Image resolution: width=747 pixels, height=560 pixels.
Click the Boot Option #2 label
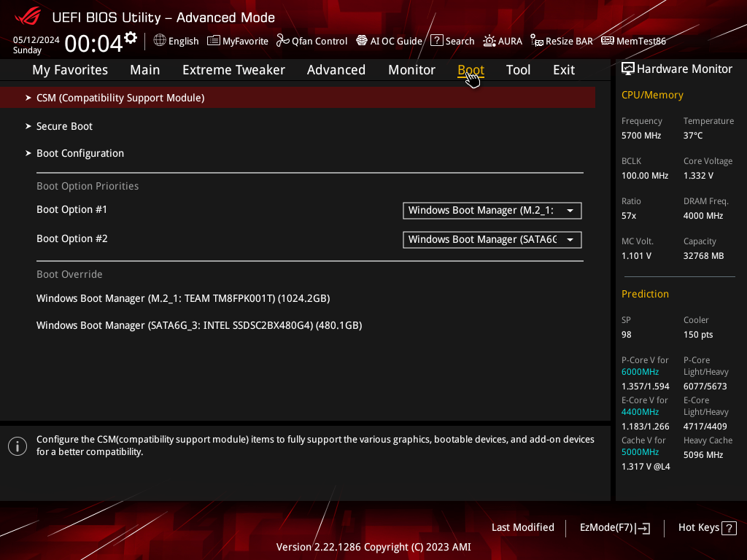pos(72,238)
